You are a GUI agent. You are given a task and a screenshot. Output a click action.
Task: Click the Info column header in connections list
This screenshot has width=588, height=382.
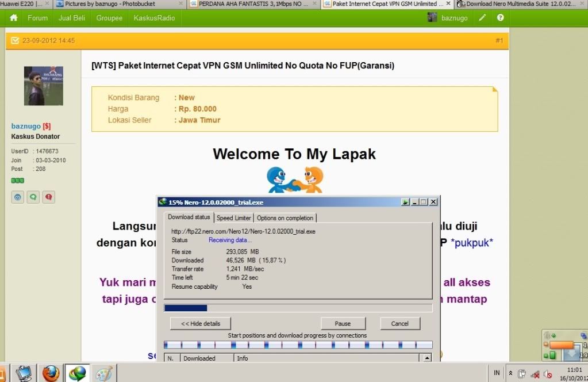[x=326, y=358]
